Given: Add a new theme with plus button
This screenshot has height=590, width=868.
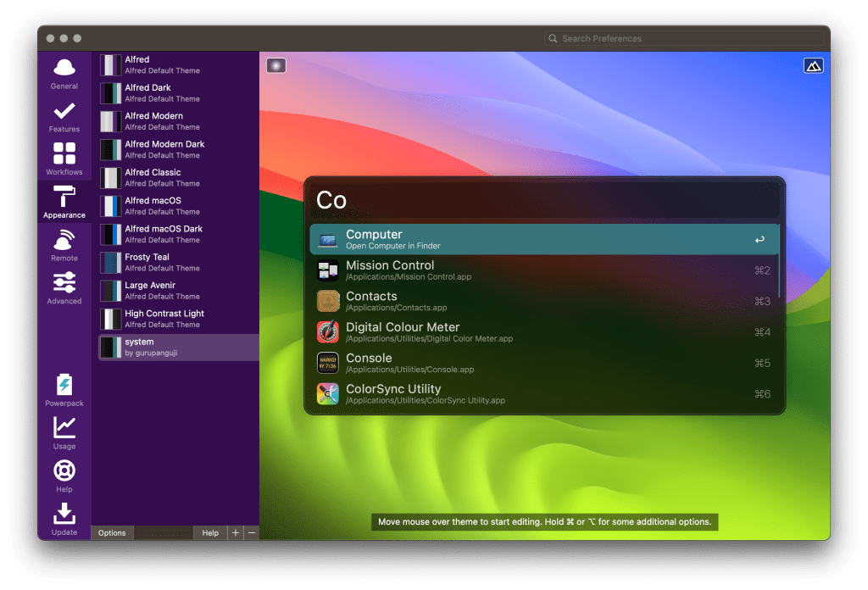Looking at the screenshot, I should pos(236,533).
